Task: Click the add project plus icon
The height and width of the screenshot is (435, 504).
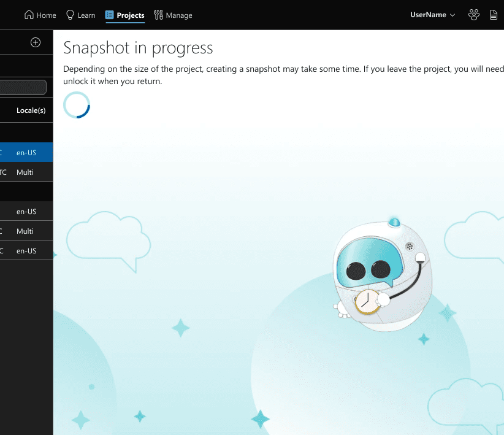Action: [36, 42]
